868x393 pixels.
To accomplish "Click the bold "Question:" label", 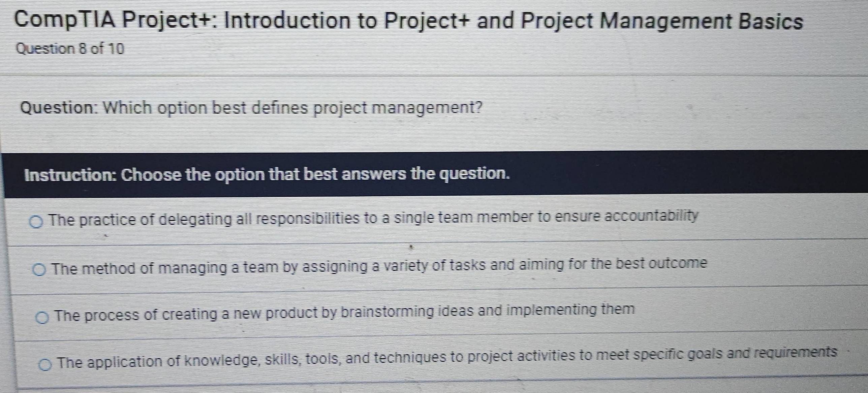I will [x=59, y=108].
